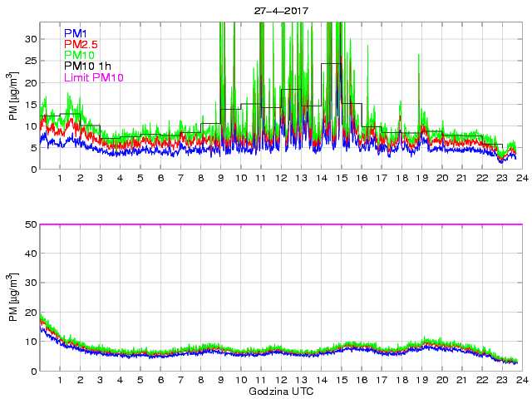Select hour 19 on bottom chart x-axis
The image size is (532, 399).
coord(421,381)
